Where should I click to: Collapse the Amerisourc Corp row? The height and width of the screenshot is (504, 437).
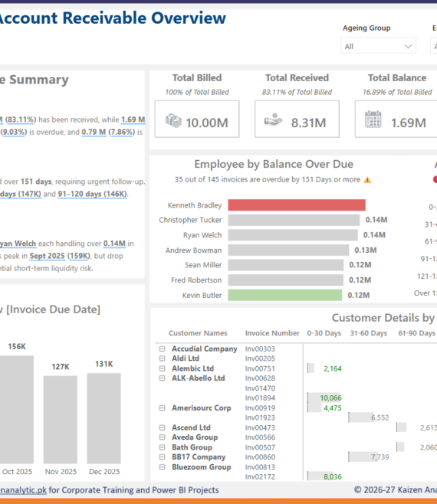163,408
